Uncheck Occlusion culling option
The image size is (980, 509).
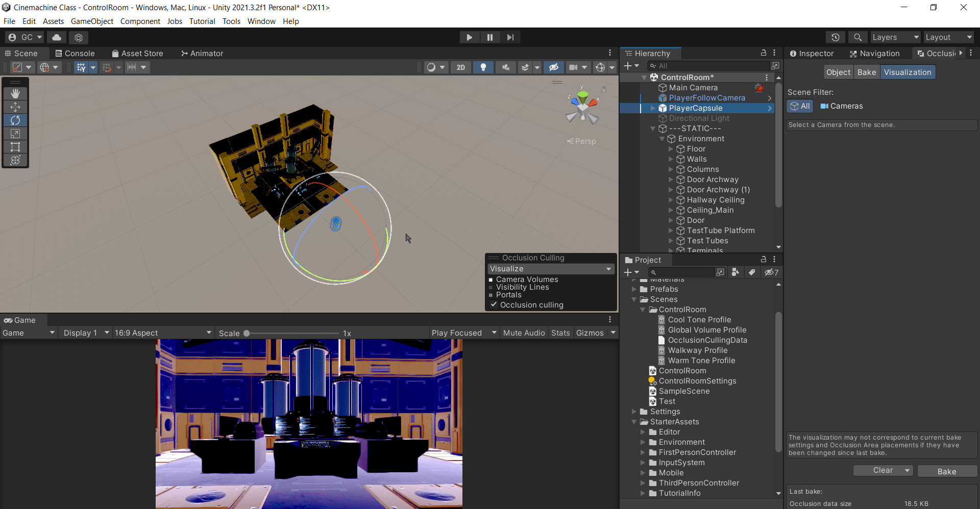pyautogui.click(x=494, y=305)
